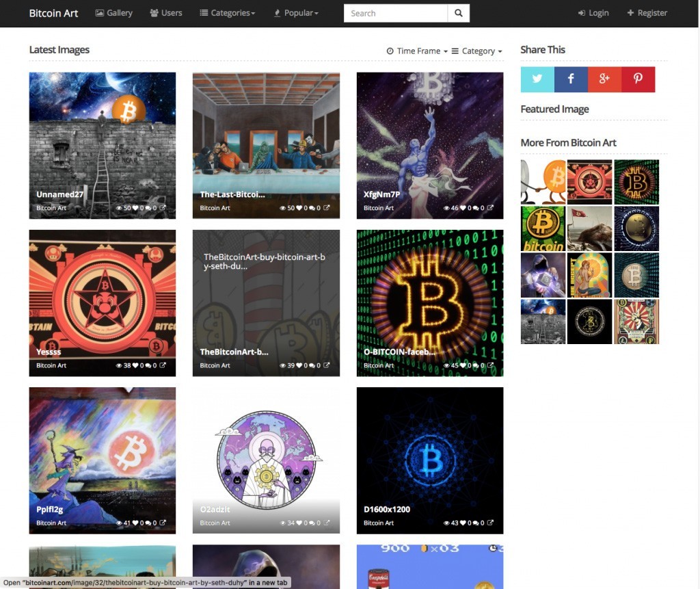
Task: Open sidebar thumbnail with green 'bitcoin' text
Action: pos(543,228)
